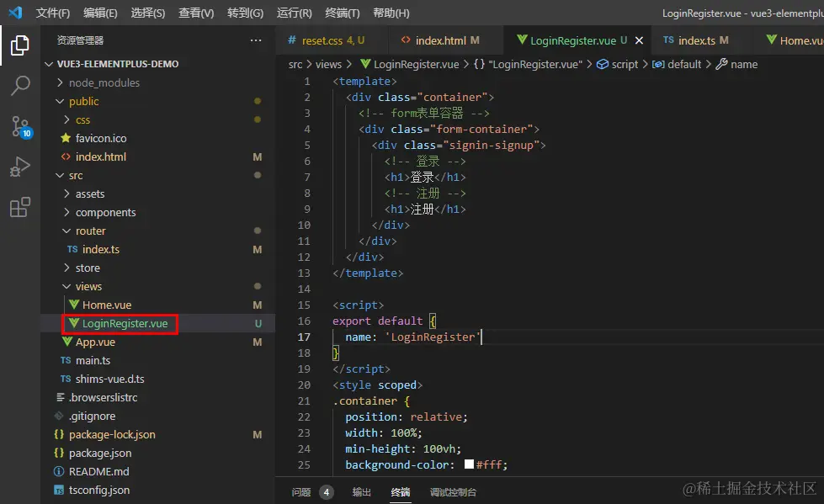Viewport: 824px width, 504px height.
Task: Click the TS icon of router index.ts
Action: (x=72, y=249)
